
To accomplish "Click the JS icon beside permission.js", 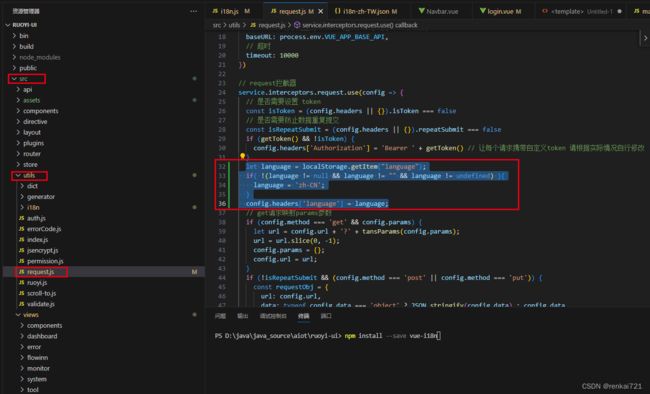I will [x=22, y=261].
